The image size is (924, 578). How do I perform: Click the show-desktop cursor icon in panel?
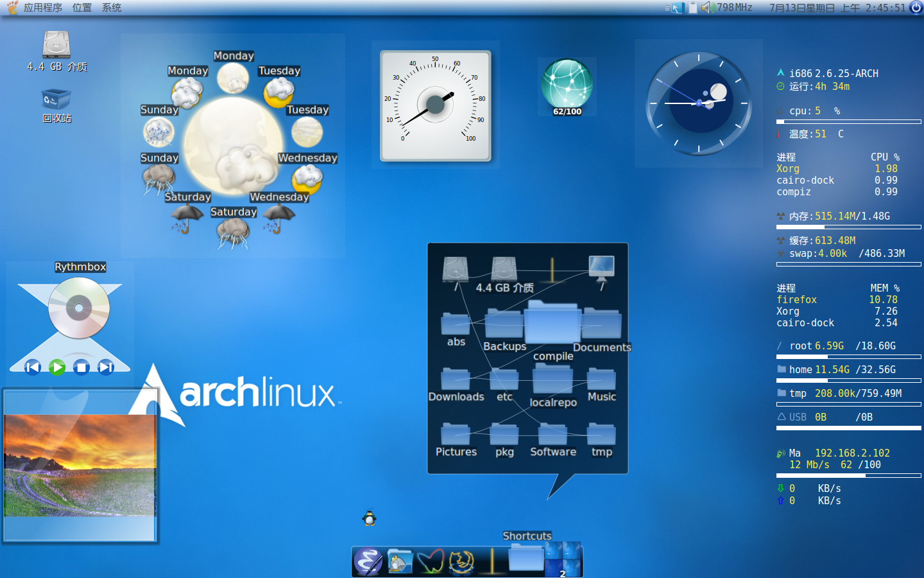pos(678,8)
